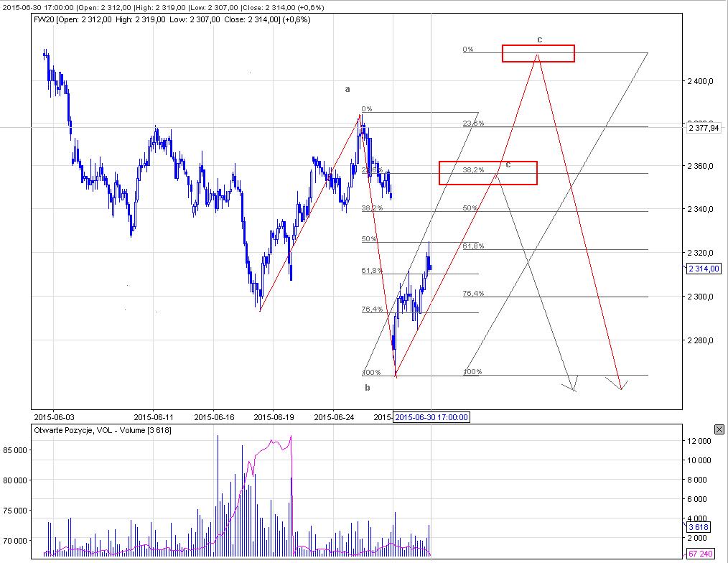Click the FW20 OHLC chart title
Viewport: 728px width, 563px height.
tap(172, 19)
